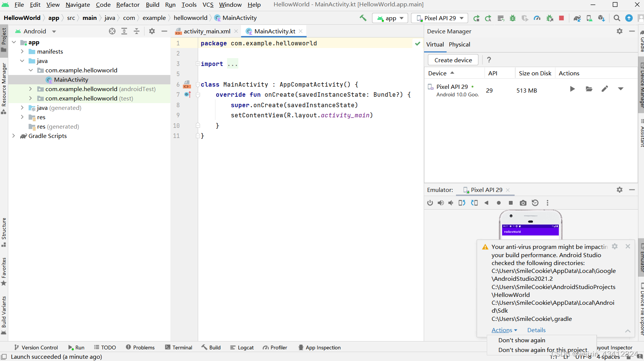
Task: Click Expand All in project panel
Action: [x=124, y=31]
